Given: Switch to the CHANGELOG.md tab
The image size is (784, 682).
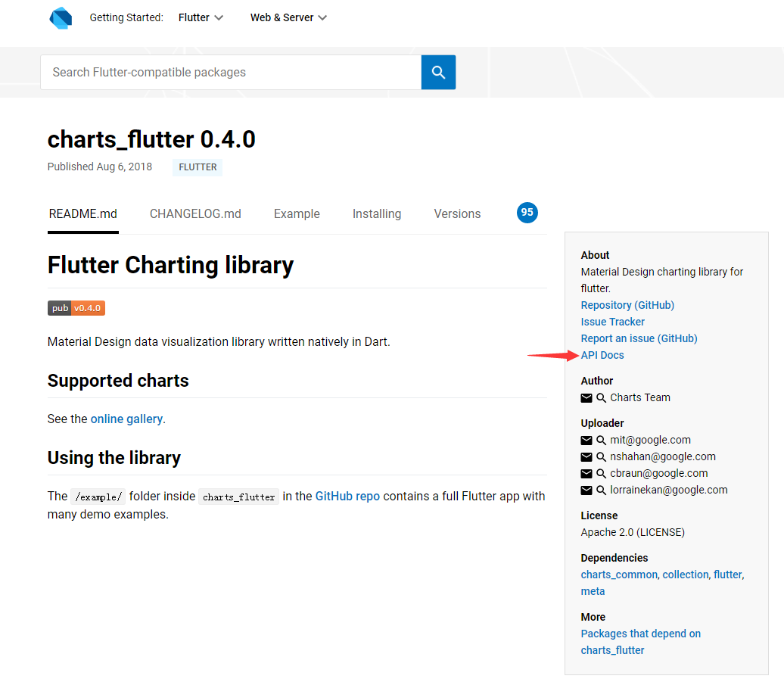Looking at the screenshot, I should coord(195,213).
